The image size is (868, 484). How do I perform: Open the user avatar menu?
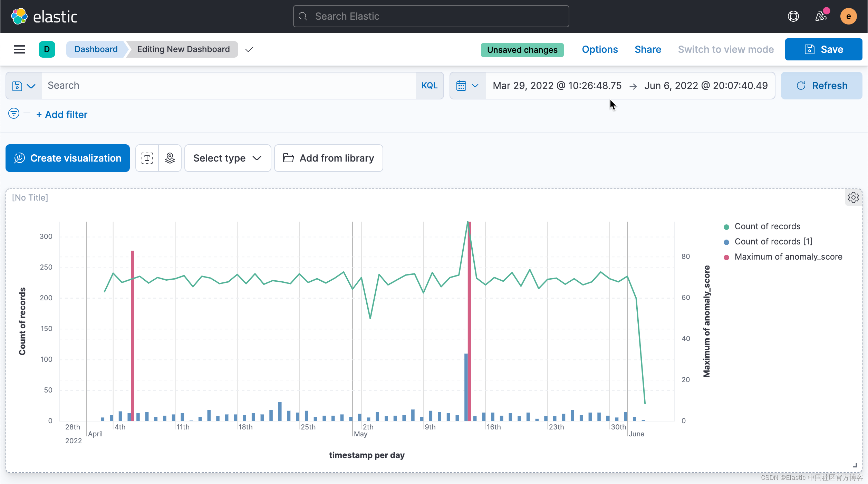[848, 17]
